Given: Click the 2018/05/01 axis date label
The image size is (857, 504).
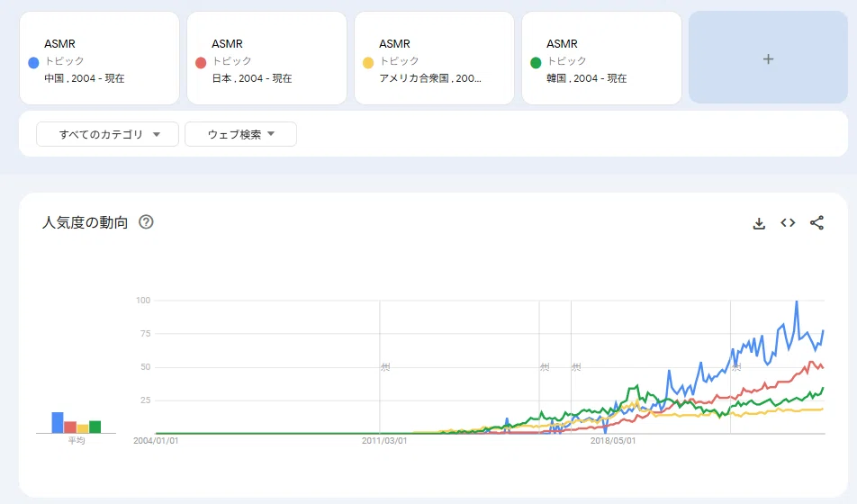Looking at the screenshot, I should [x=613, y=441].
